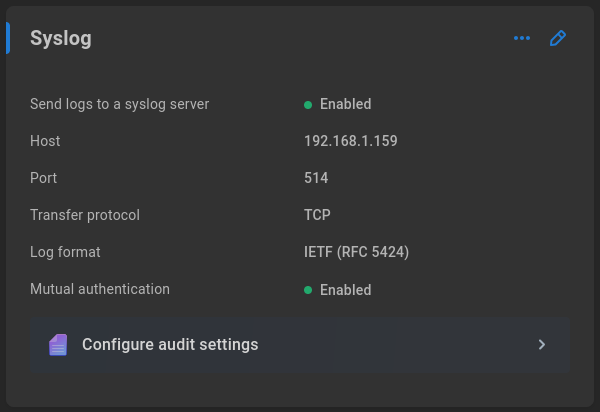The image size is (600, 412).
Task: Click the Mutual authentication label
Action: click(100, 289)
